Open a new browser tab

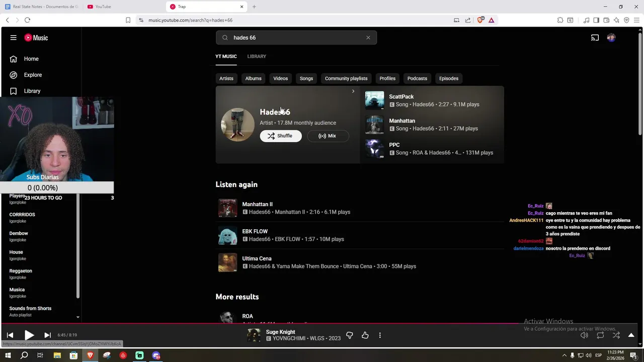[x=254, y=7]
